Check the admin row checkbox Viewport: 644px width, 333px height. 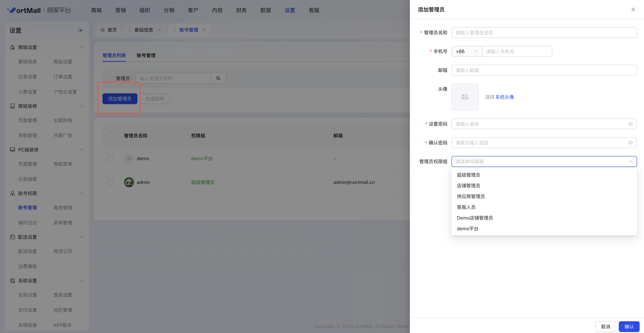pos(111,182)
